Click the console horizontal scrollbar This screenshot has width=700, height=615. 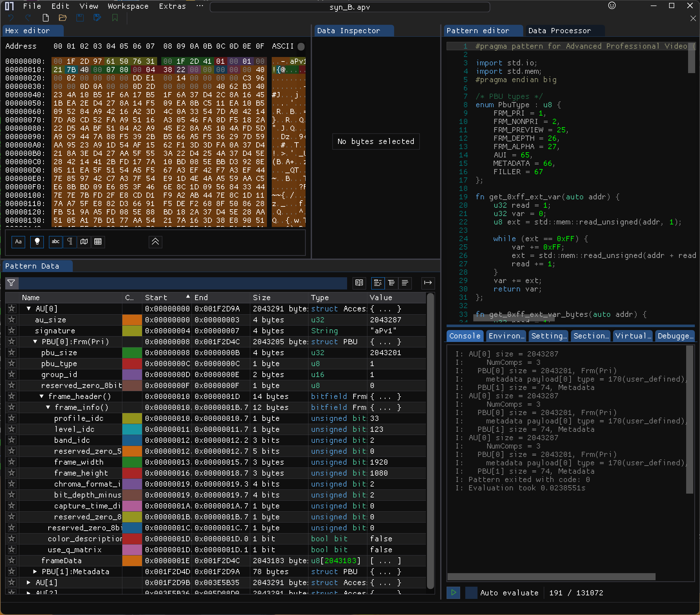tap(551, 577)
